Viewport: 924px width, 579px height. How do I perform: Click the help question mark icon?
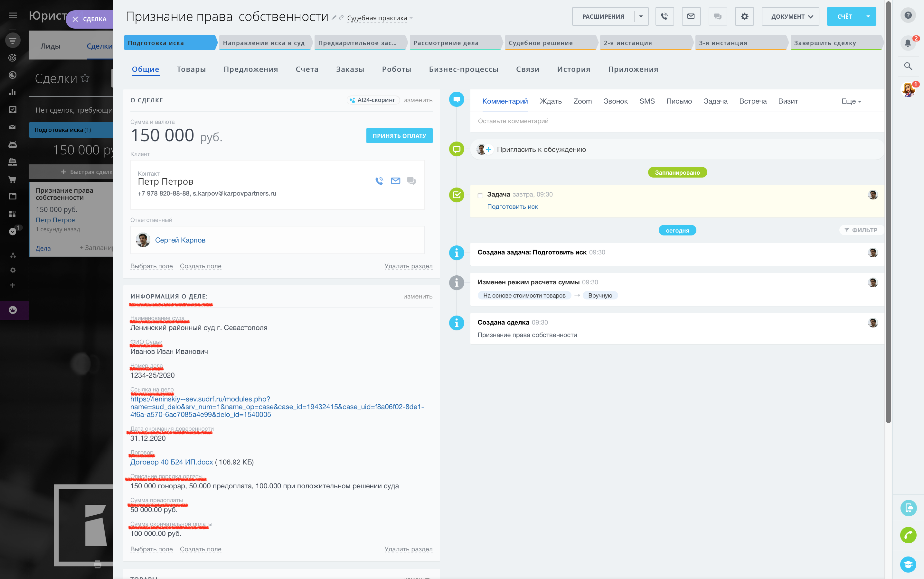(908, 15)
